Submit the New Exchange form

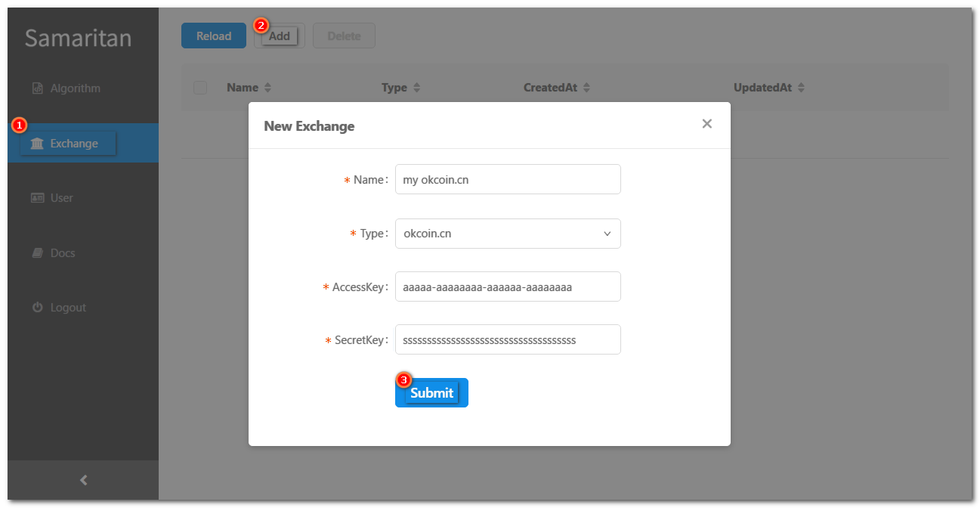(x=431, y=392)
